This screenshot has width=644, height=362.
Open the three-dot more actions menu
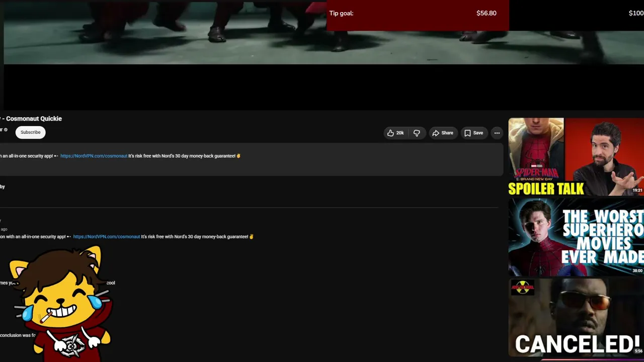point(497,133)
